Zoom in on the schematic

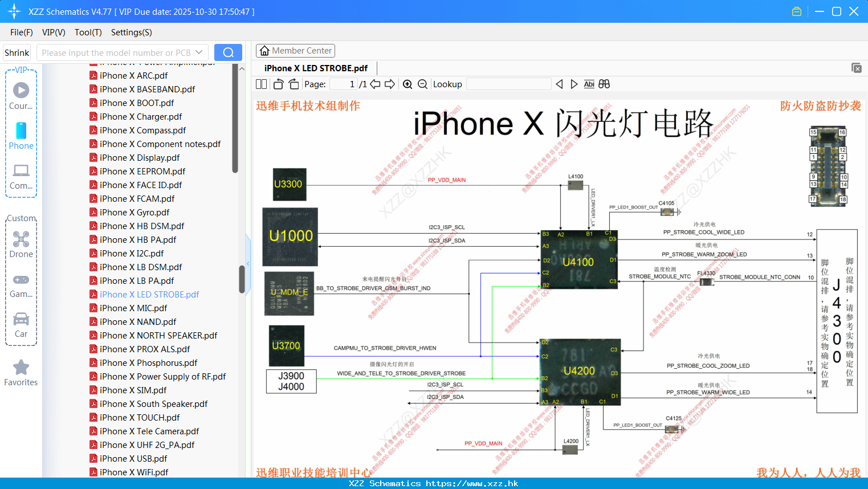coord(407,84)
